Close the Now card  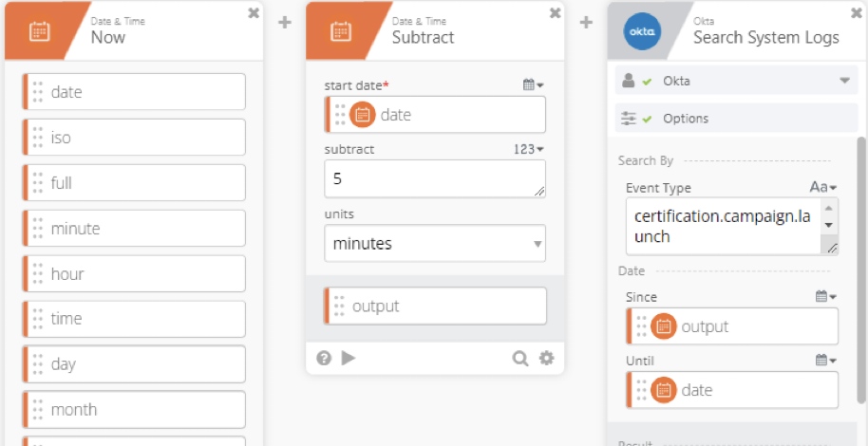254,13
